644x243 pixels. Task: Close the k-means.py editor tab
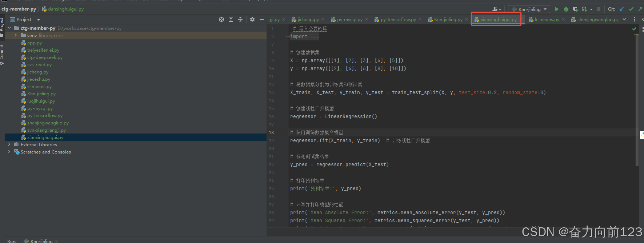tap(563, 19)
